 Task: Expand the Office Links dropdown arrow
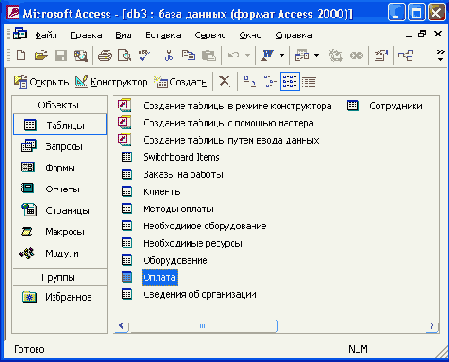[x=282, y=55]
